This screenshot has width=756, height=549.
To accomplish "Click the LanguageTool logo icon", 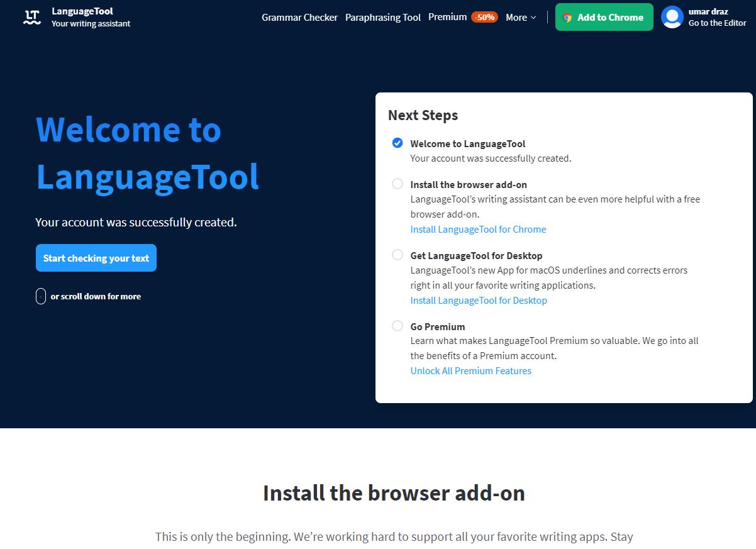I will point(31,17).
